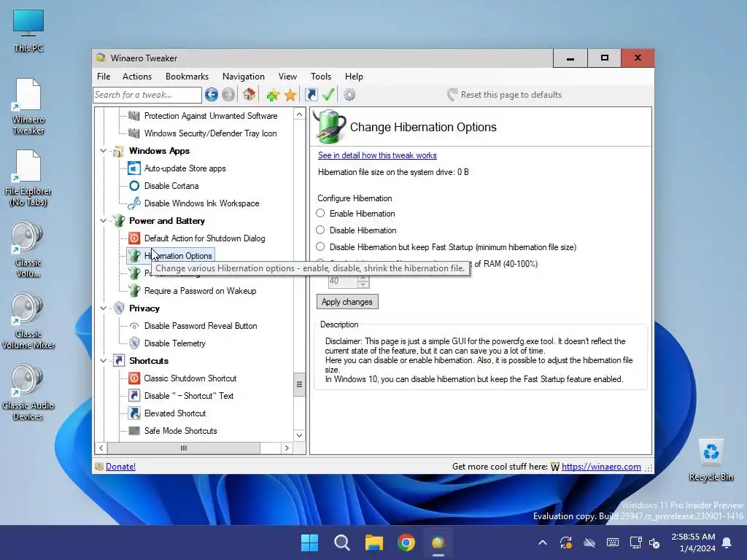Collapse the Power and Battery category
The height and width of the screenshot is (560, 747).
coord(104,221)
